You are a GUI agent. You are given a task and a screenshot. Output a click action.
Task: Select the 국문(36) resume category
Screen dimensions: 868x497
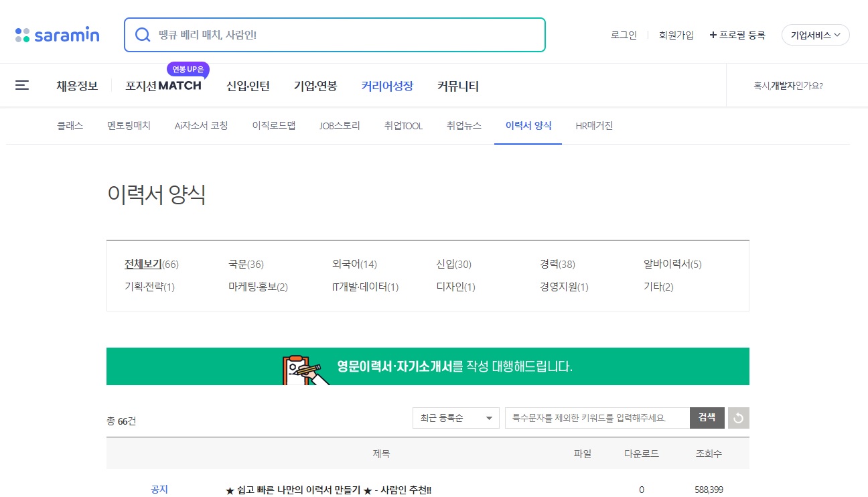(246, 264)
